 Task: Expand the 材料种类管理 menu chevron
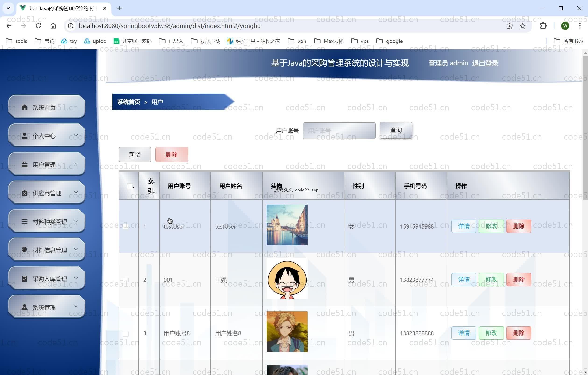click(x=76, y=221)
